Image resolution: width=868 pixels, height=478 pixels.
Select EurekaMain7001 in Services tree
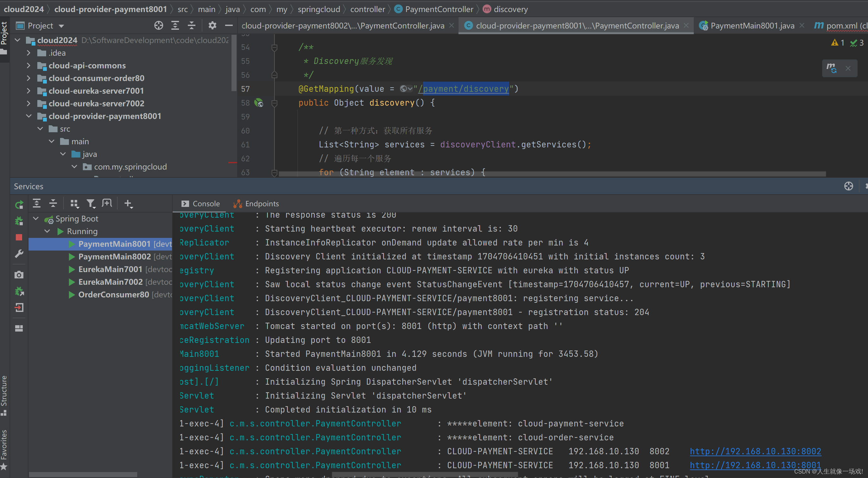tap(100, 269)
